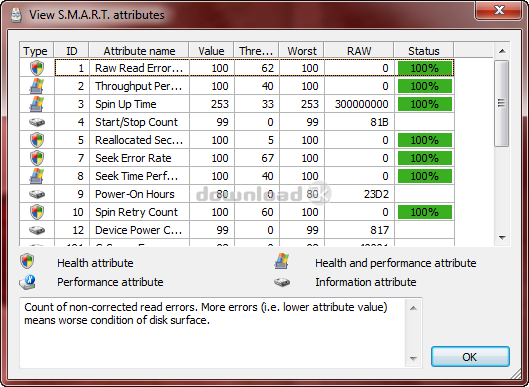The image size is (529, 387).
Task: Select the 'Start/Stop Count' attribute name
Action: (136, 122)
